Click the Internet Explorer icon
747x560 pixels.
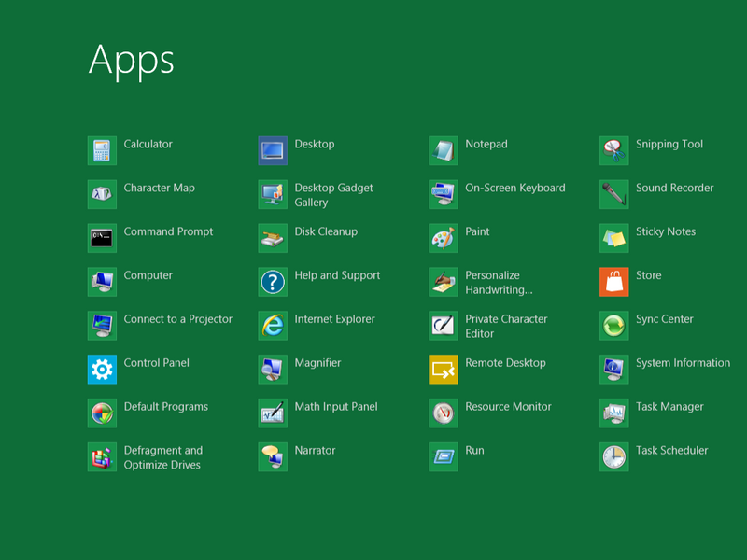273,326
